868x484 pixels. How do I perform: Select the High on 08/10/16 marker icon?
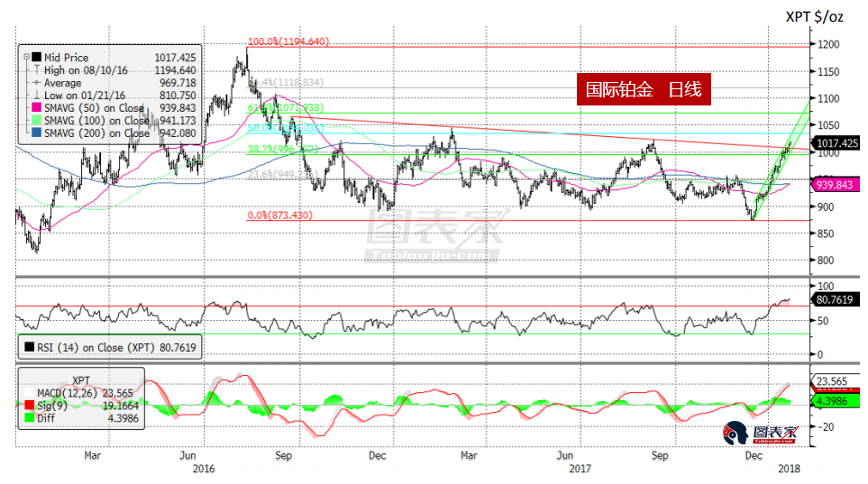pyautogui.click(x=36, y=70)
